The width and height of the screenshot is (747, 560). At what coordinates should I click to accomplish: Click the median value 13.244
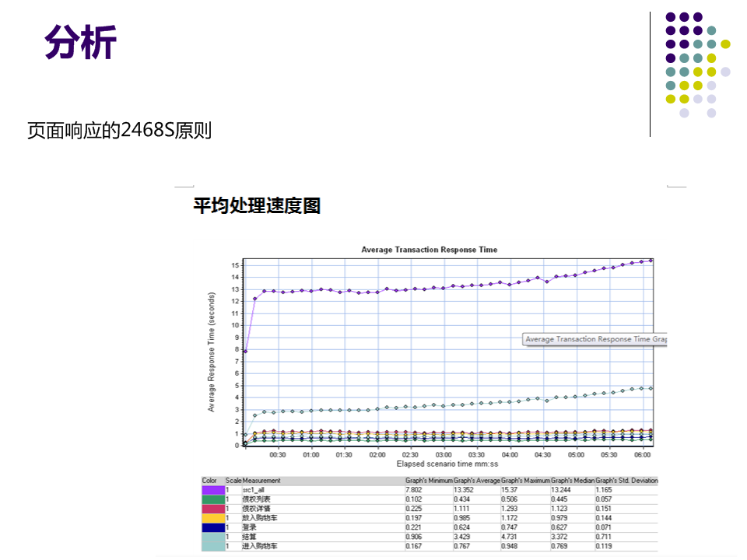coord(561,490)
